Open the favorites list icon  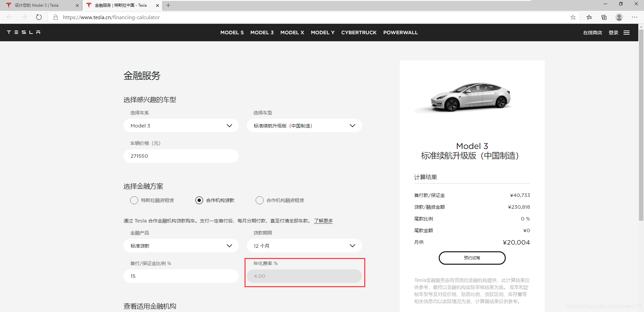coord(589,17)
